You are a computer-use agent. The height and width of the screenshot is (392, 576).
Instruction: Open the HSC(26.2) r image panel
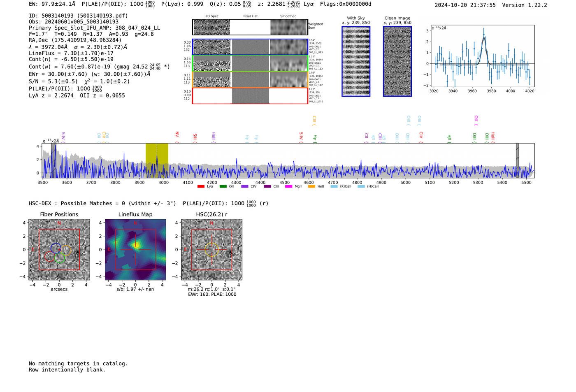(211, 250)
